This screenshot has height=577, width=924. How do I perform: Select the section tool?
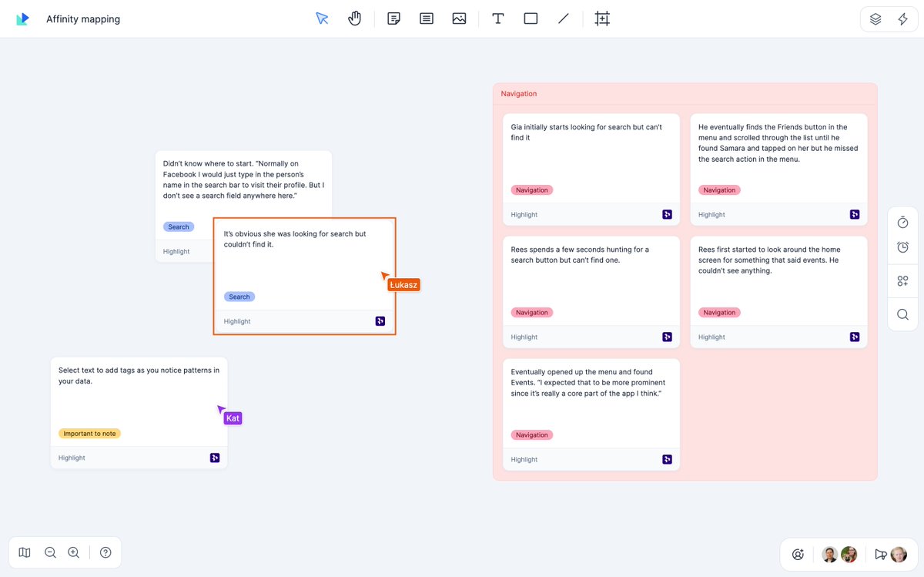pos(602,18)
